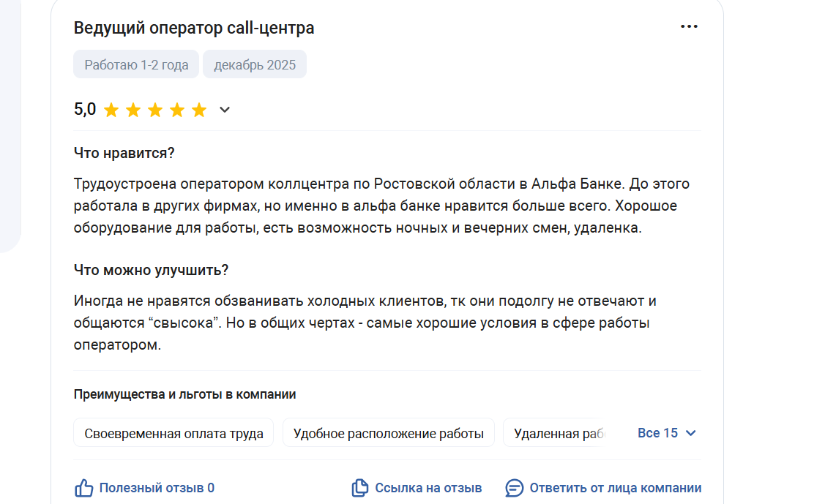The height and width of the screenshot is (504, 825).
Task: Select the "Своевременная оплата труда" benefit tag
Action: (173, 433)
